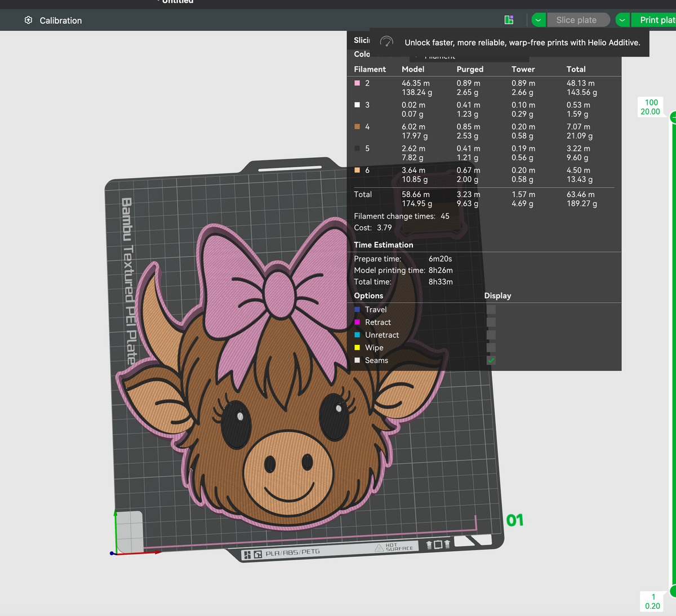676x616 pixels.
Task: Click the cyan Unretract legend marker
Action: point(357,335)
